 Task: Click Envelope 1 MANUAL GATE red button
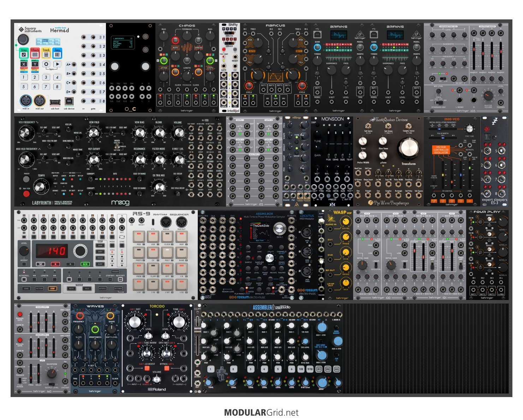tap(20, 314)
